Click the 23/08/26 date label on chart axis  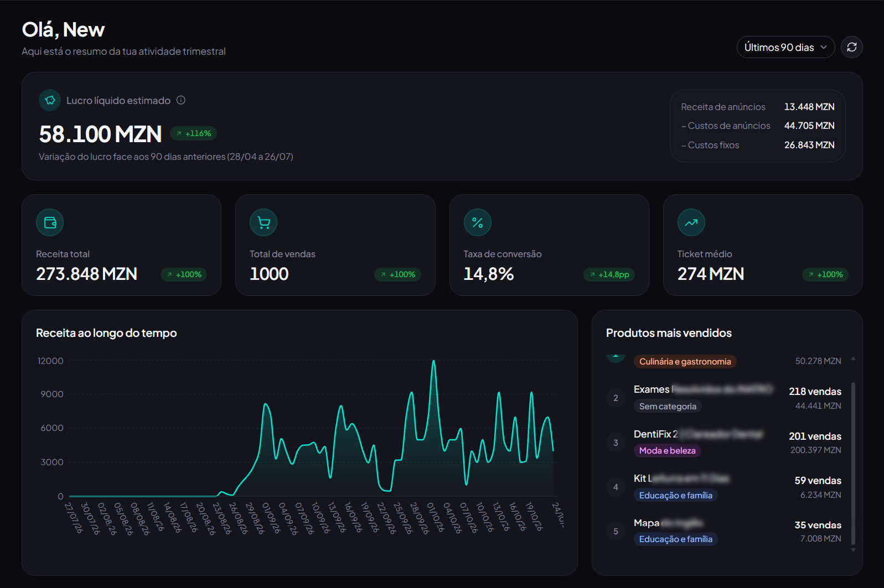pos(221,518)
